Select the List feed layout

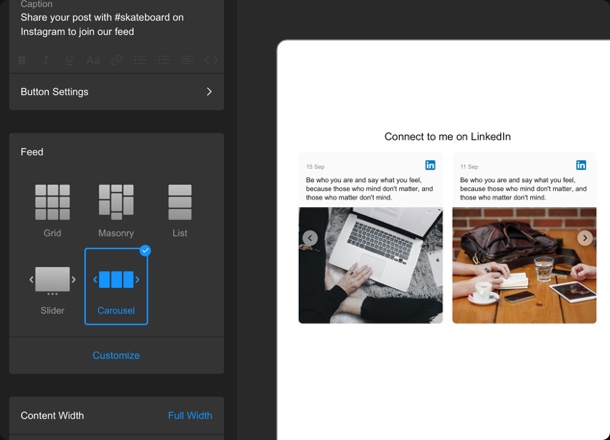(x=180, y=210)
